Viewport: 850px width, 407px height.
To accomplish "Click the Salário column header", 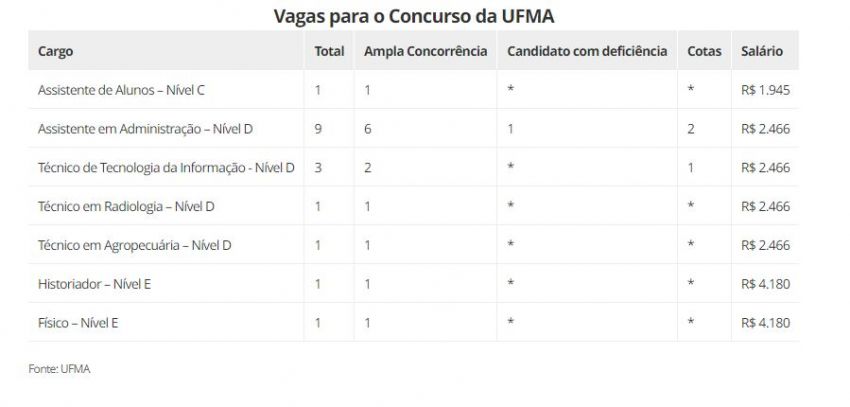I will [762, 51].
